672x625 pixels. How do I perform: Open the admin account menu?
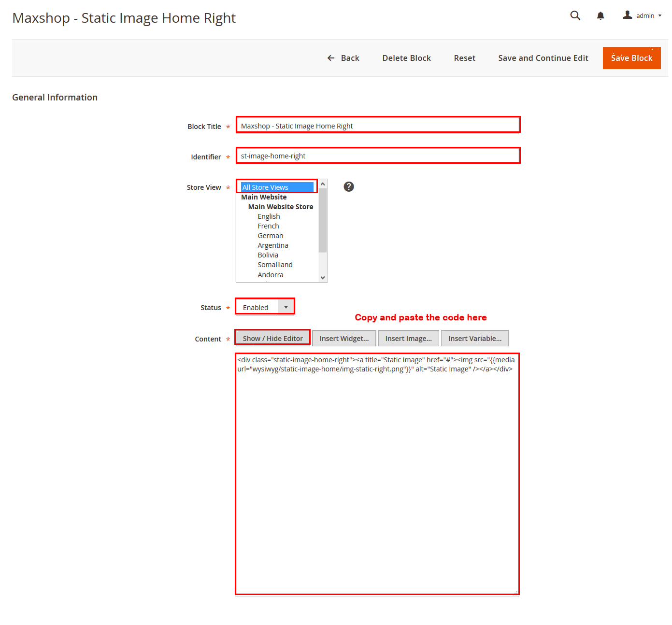[642, 15]
